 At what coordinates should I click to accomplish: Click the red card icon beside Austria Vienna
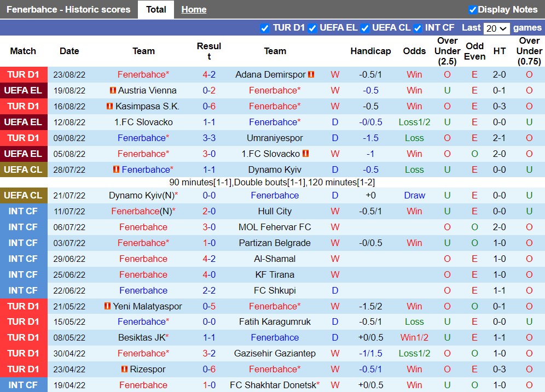tap(113, 90)
